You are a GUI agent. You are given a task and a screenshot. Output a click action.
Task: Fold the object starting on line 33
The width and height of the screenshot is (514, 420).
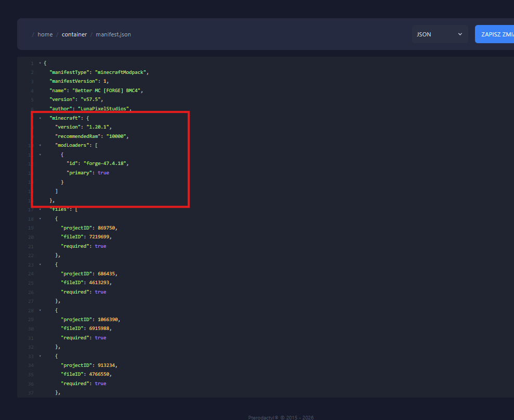(x=40, y=356)
